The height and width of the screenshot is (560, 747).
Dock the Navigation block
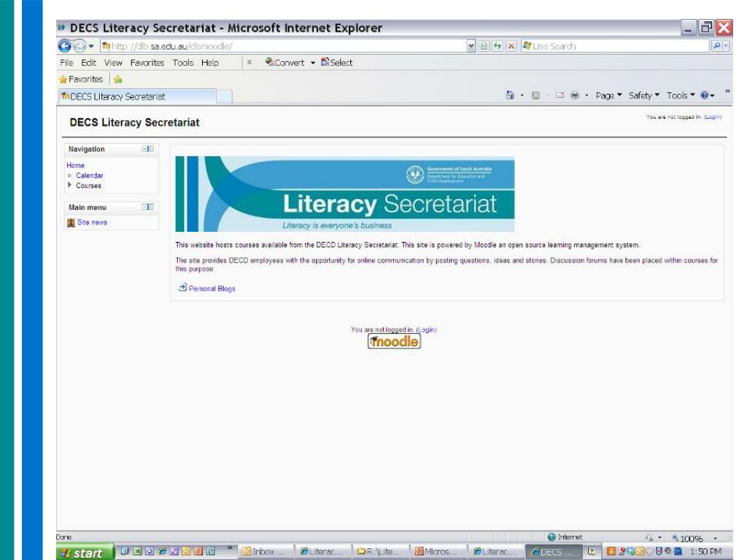152,149
